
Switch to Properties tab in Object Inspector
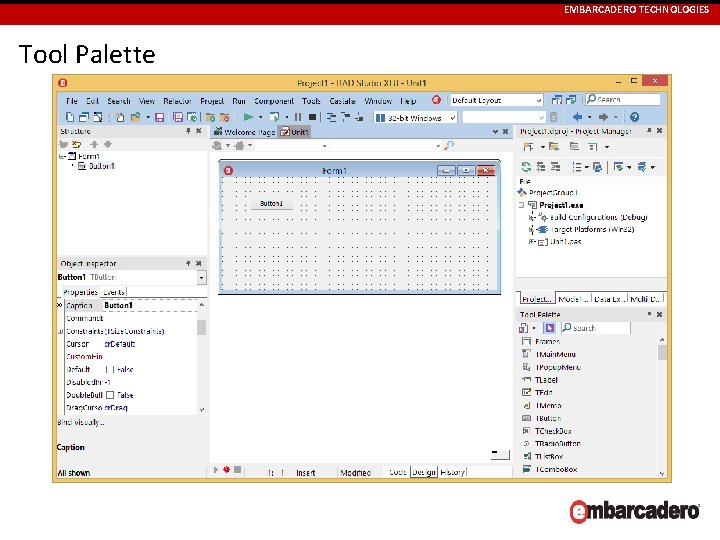(x=80, y=292)
